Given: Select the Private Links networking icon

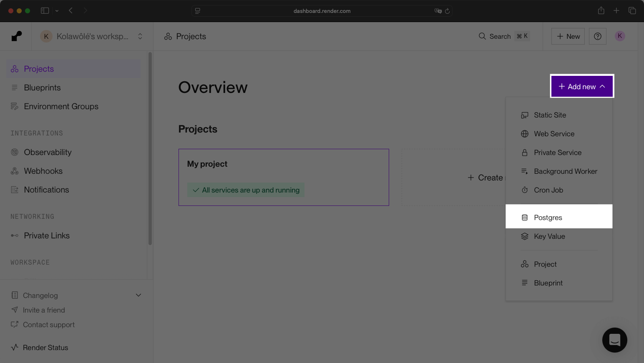Looking at the screenshot, I should click(15, 235).
